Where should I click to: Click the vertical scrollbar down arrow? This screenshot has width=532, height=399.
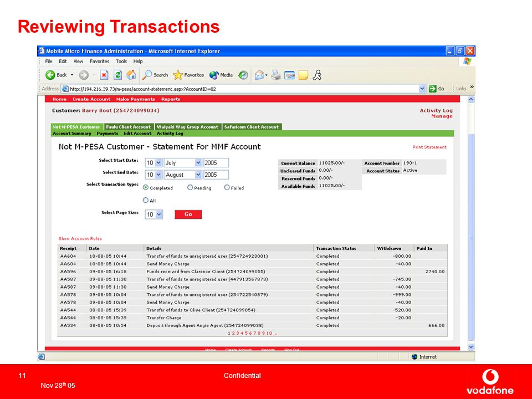[471, 347]
